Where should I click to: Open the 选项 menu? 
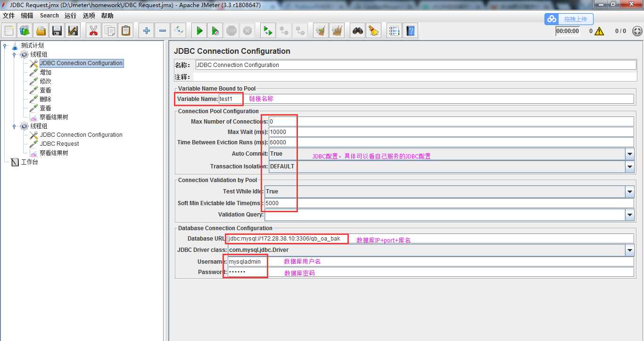tap(89, 16)
